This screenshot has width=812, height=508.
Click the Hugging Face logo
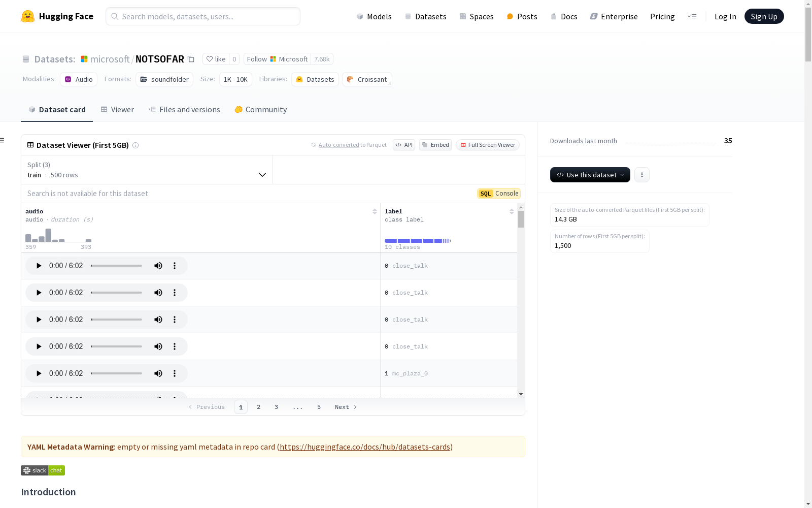pyautogui.click(x=57, y=16)
